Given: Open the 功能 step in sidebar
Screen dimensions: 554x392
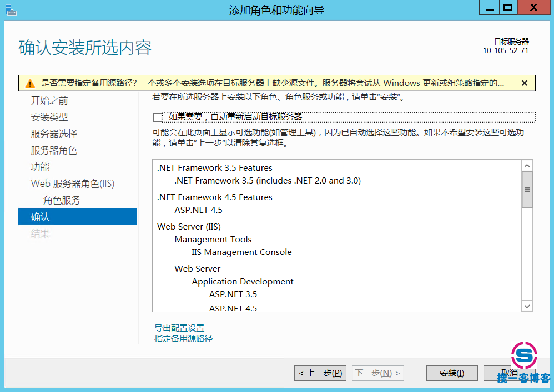Looking at the screenshot, I should (x=40, y=167).
